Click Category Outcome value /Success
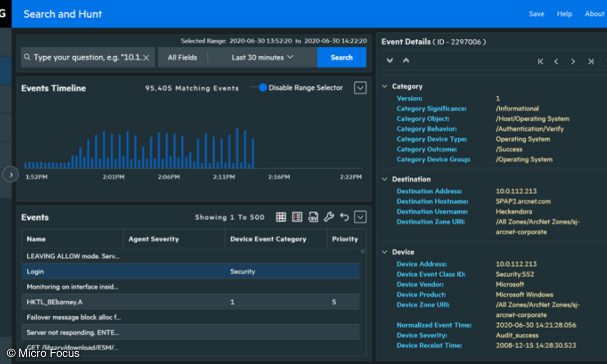Image resolution: width=607 pixels, height=364 pixels. coord(509,149)
